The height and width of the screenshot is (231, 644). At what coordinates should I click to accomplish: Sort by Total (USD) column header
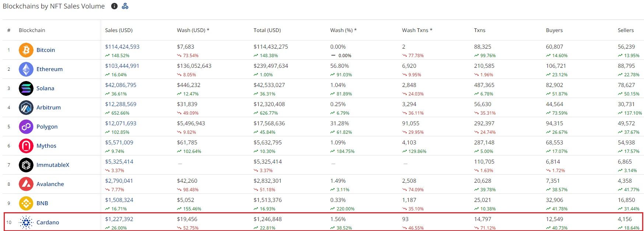[267, 30]
